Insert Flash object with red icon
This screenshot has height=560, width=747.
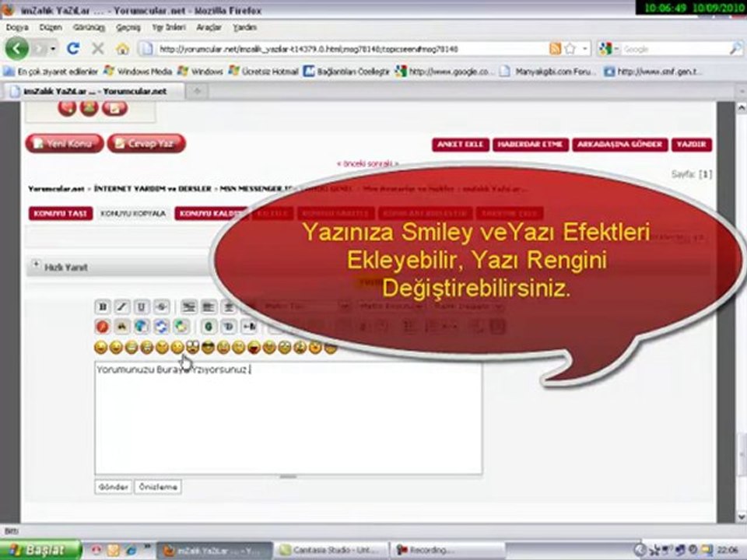(103, 327)
